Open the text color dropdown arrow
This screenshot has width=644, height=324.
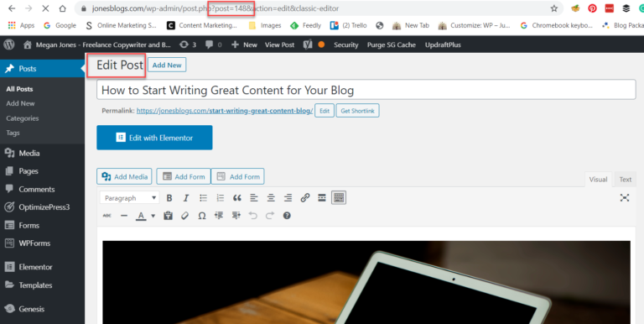click(x=153, y=216)
